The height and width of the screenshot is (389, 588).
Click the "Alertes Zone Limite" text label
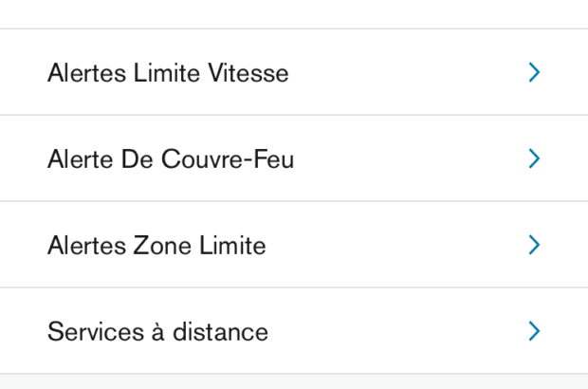coord(156,246)
